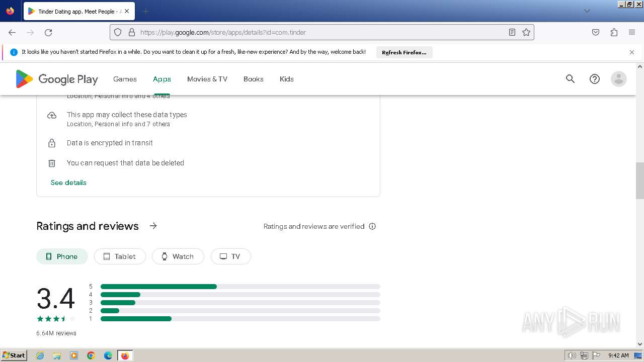Viewport: 644px width, 362px height.
Task: Open Ratings and reviews arrow
Action: click(x=153, y=226)
